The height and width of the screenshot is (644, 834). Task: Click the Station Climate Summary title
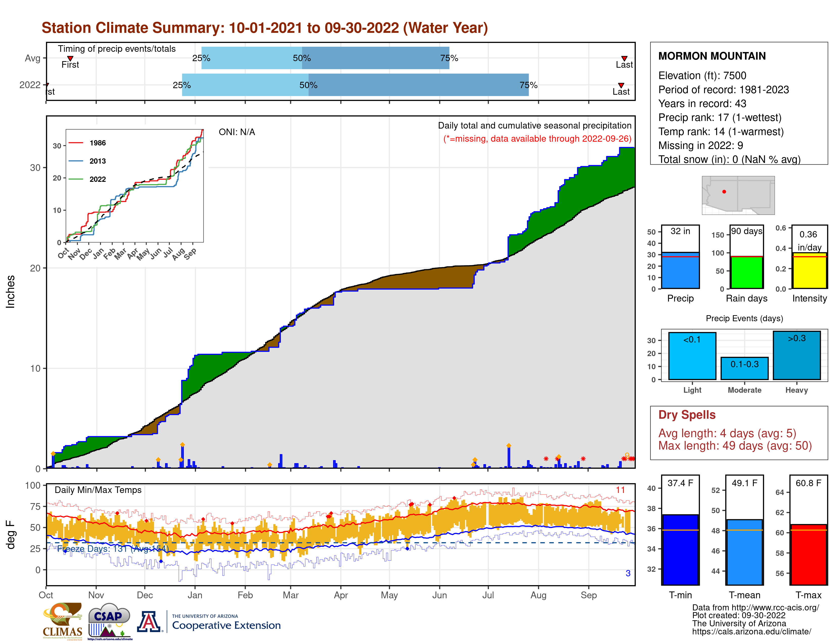265,28
